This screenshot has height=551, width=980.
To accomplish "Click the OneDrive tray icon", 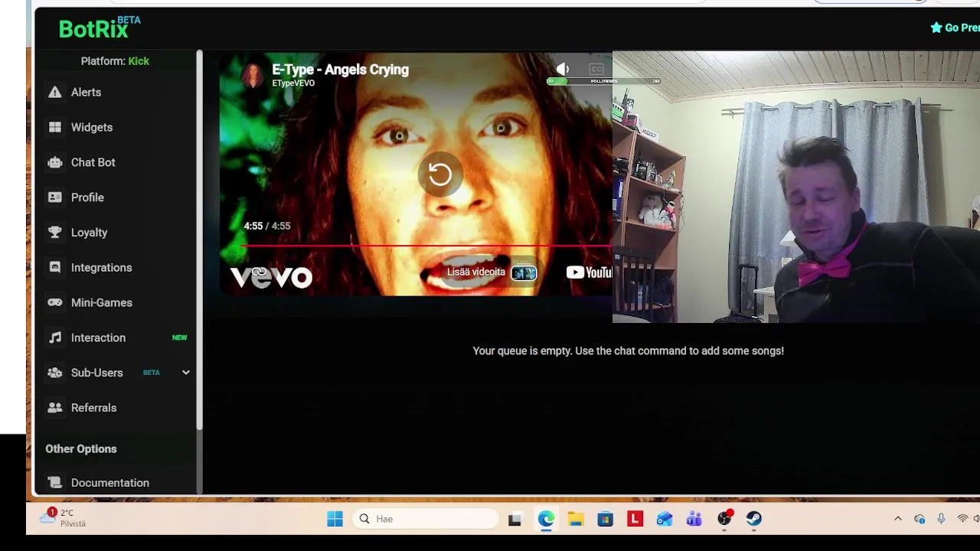I will [920, 519].
